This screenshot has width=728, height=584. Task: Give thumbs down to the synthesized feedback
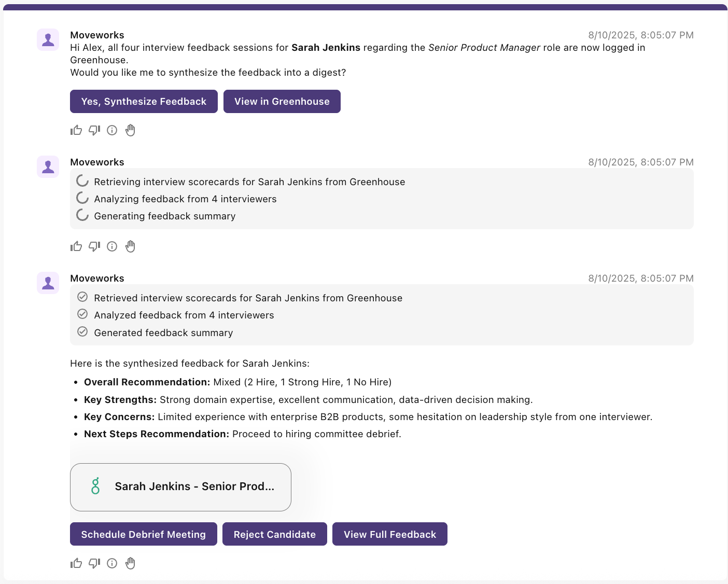point(94,563)
